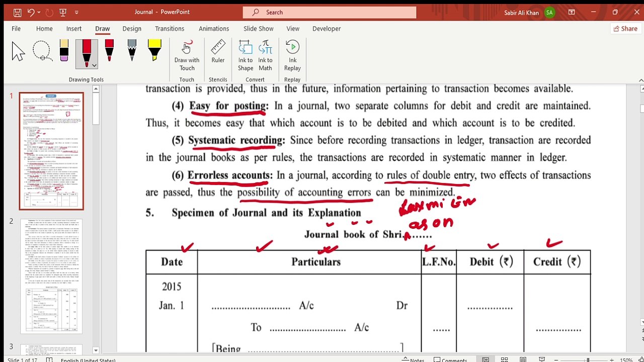Click the Share button
The image size is (644, 362).
point(624,29)
